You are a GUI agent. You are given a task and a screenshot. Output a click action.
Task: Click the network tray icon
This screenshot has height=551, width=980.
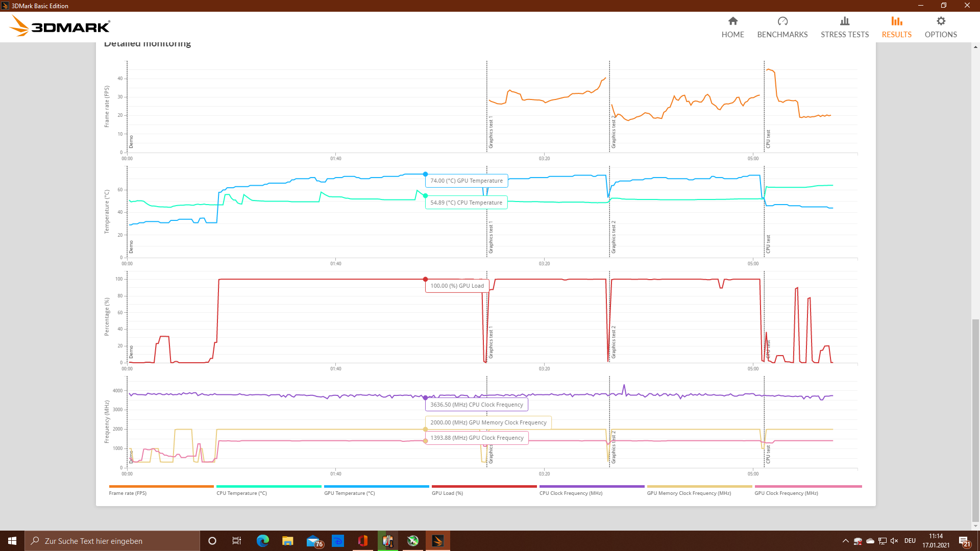tap(883, 541)
